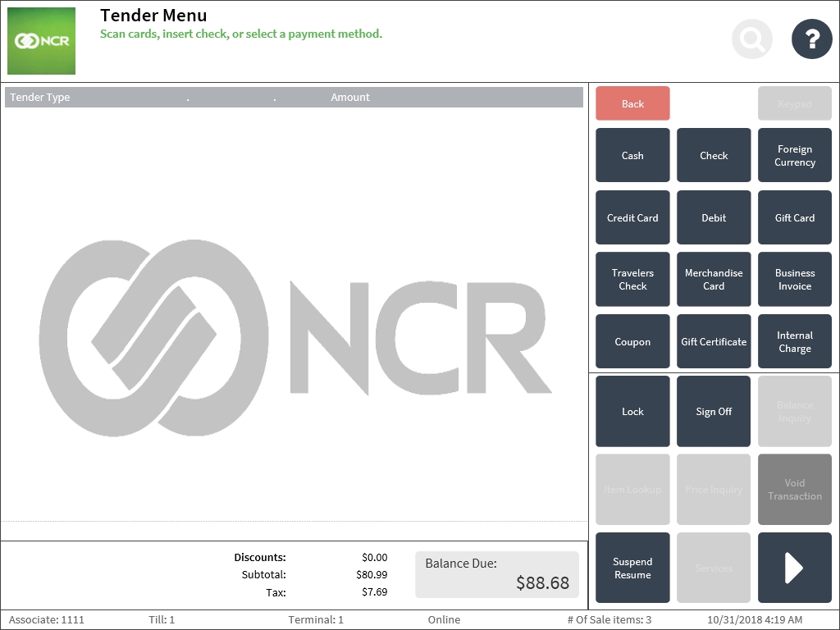Click Void Transaction
The image size is (840, 630).
tap(794, 489)
